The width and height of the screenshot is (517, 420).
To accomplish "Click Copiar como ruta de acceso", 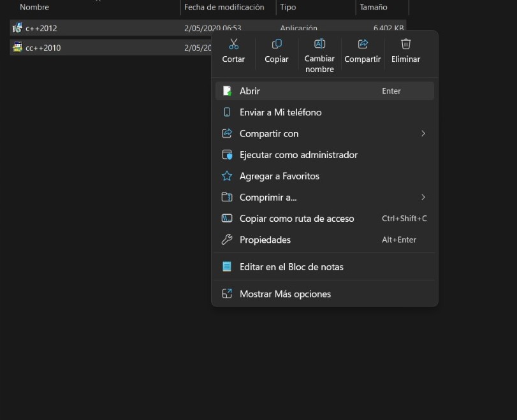I will pyautogui.click(x=296, y=219).
